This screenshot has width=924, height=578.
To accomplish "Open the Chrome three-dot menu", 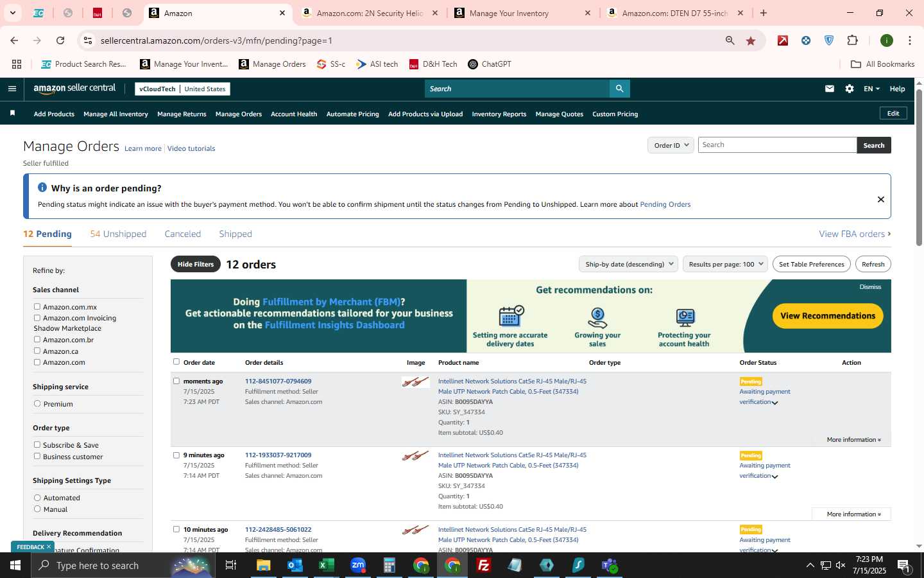I will click(910, 40).
